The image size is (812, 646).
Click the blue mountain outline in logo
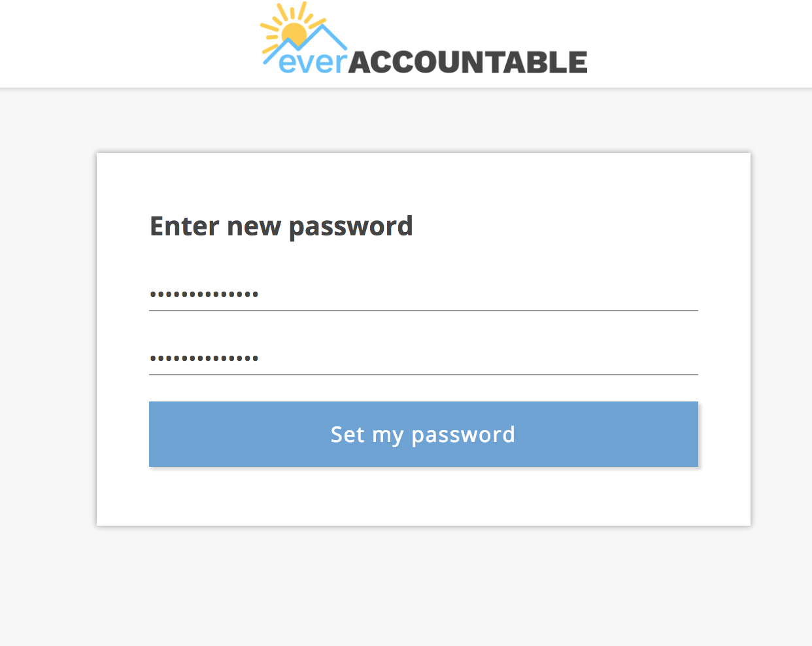[306, 44]
